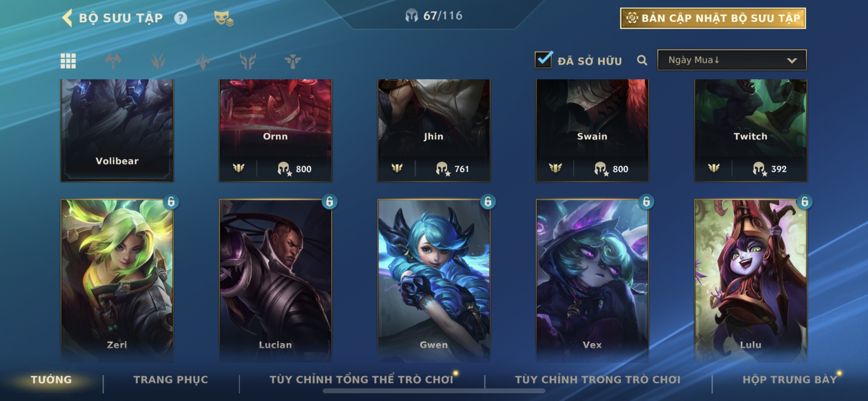The width and height of the screenshot is (868, 401).
Task: Go back using the Bộ Sưu Tập arrow
Action: (x=67, y=17)
